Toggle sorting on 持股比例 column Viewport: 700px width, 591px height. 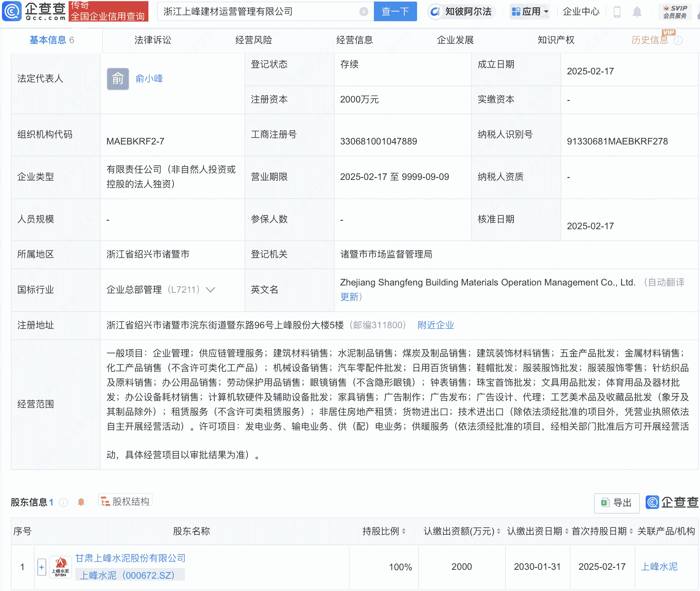coord(403,531)
